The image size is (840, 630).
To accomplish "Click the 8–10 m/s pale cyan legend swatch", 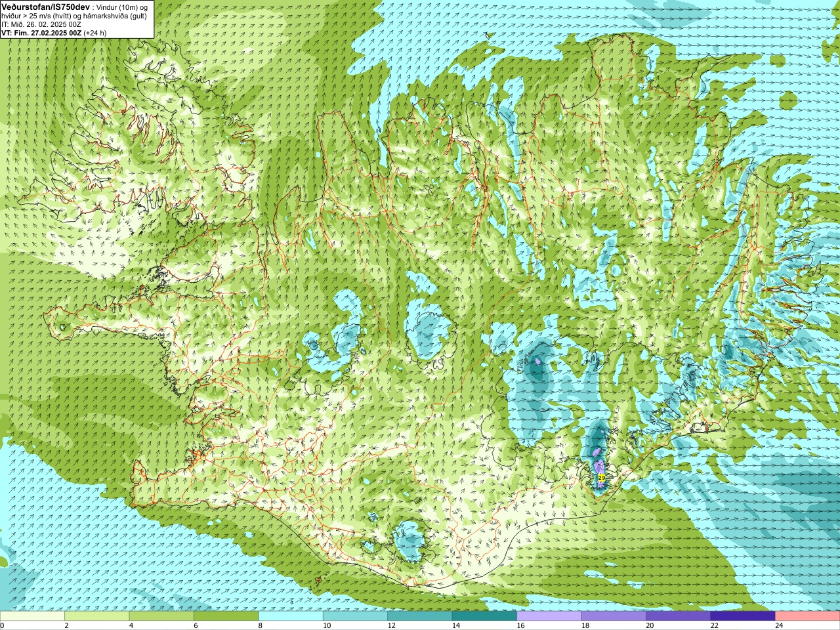I will pos(291,616).
